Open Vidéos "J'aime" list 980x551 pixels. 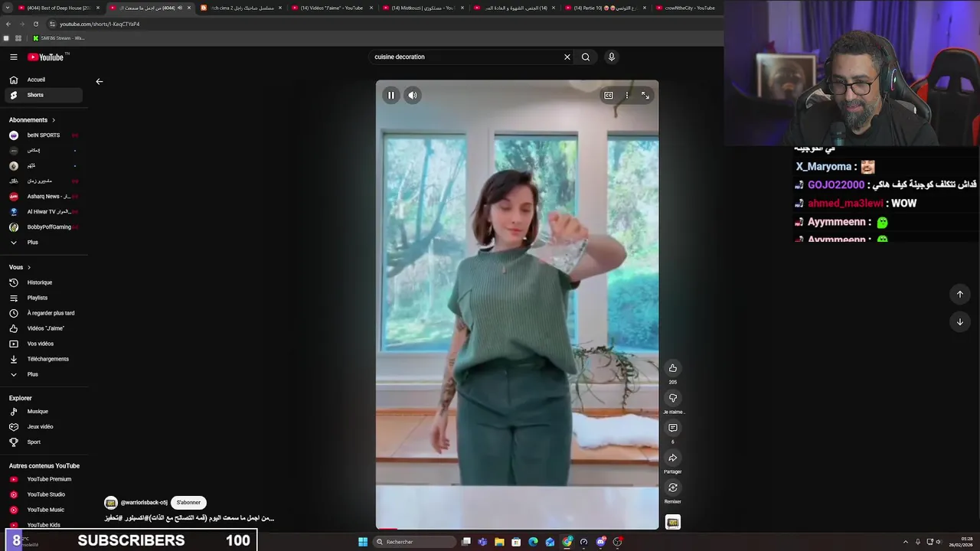[x=44, y=328]
